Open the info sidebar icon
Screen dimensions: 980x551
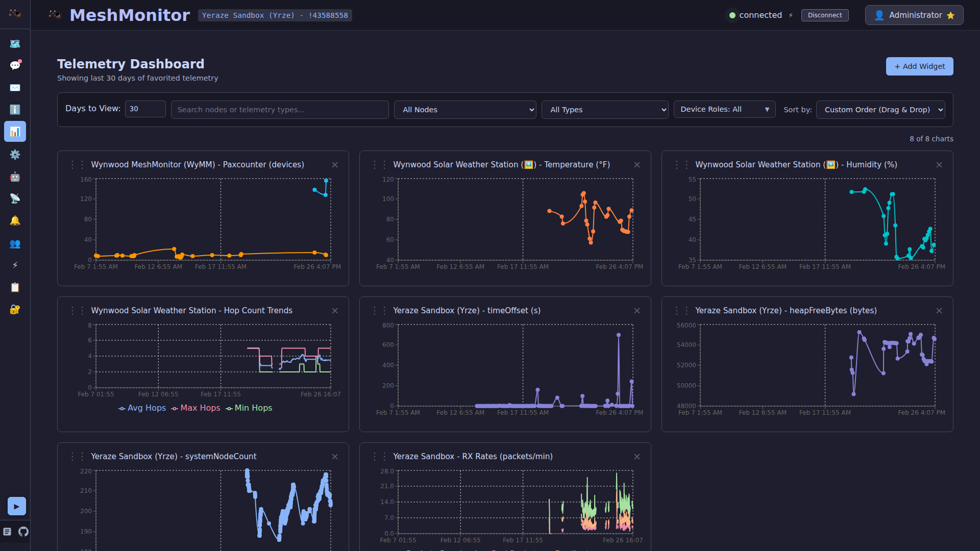coord(15,110)
